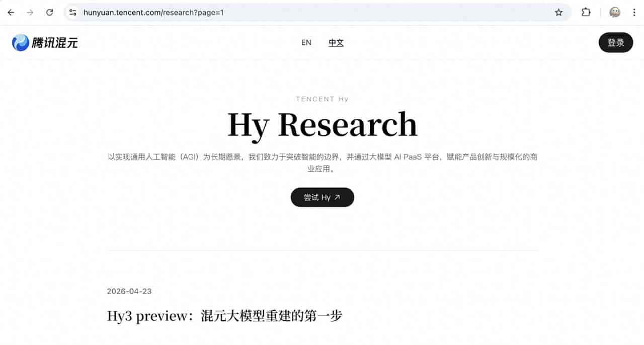This screenshot has width=644, height=345.
Task: Click the Chrome profile avatar
Action: pyautogui.click(x=615, y=13)
